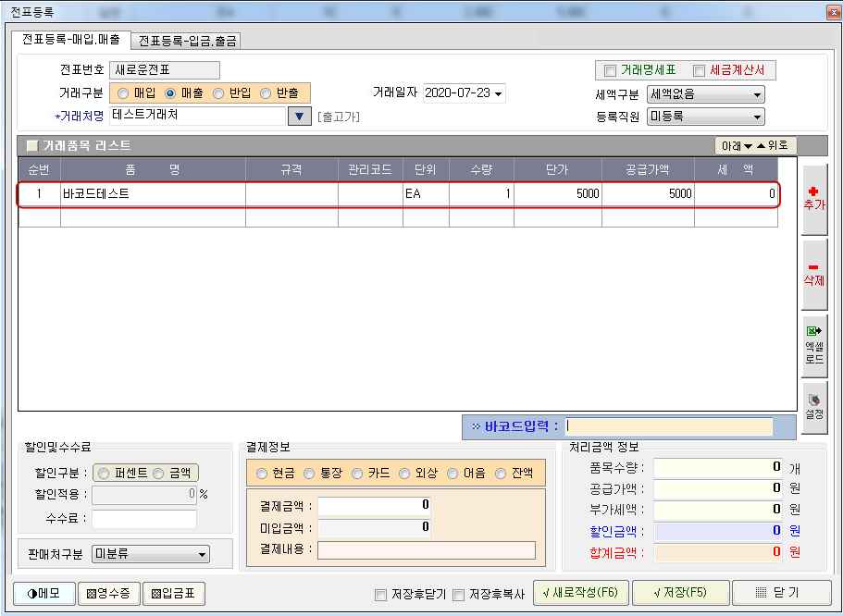This screenshot has height=616, width=843.
Task: Click the 결제금액 input field
Action: (x=374, y=505)
